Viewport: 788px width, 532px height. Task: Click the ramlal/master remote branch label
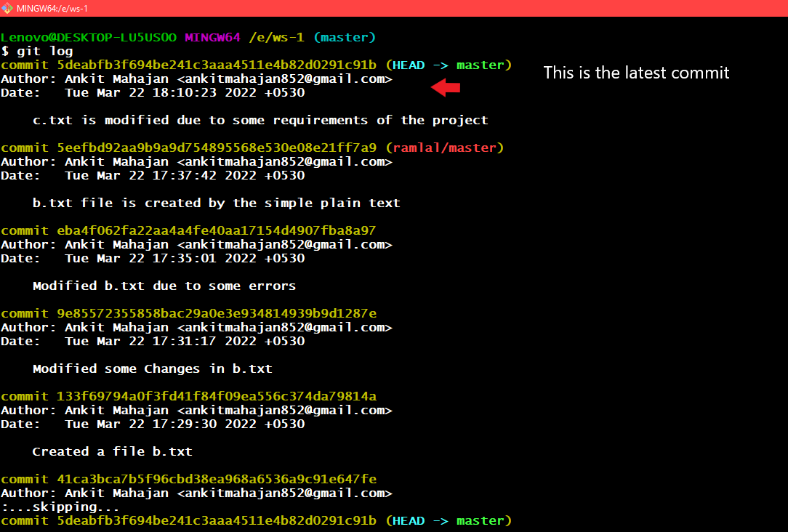(445, 148)
